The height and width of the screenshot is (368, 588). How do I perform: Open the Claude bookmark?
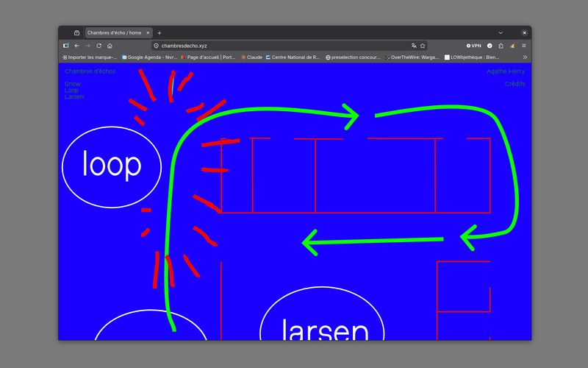251,57
